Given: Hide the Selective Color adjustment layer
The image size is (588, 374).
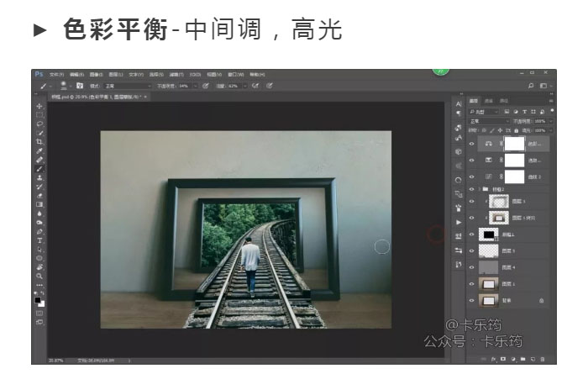Looking at the screenshot, I should point(472,161).
